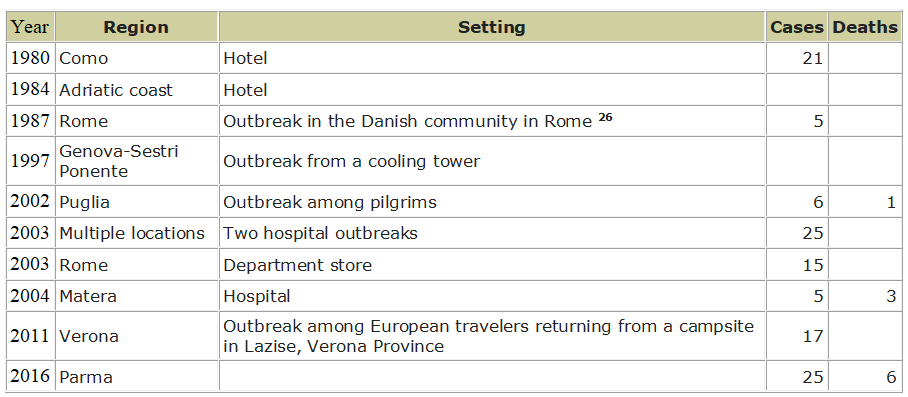908x397 pixels.
Task: Select the Department store setting cell
Action: tap(492, 265)
